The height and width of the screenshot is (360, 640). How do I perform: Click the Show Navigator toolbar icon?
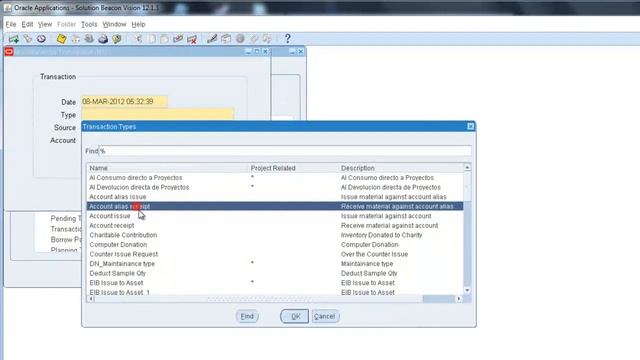[x=41, y=39]
